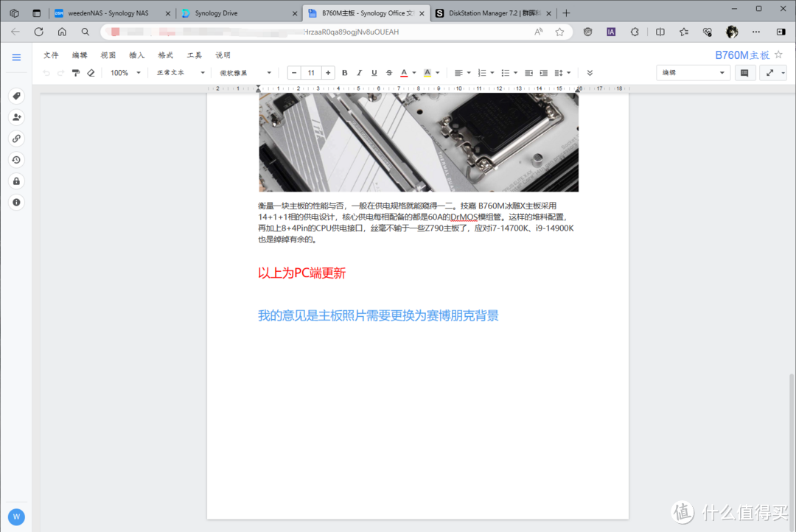Refresh the page
This screenshot has height=532, width=796.
pos(38,32)
